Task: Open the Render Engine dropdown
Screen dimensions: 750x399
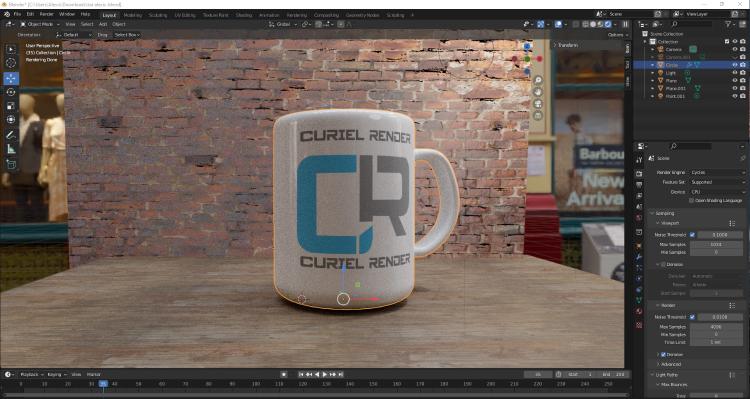Action: coord(717,172)
